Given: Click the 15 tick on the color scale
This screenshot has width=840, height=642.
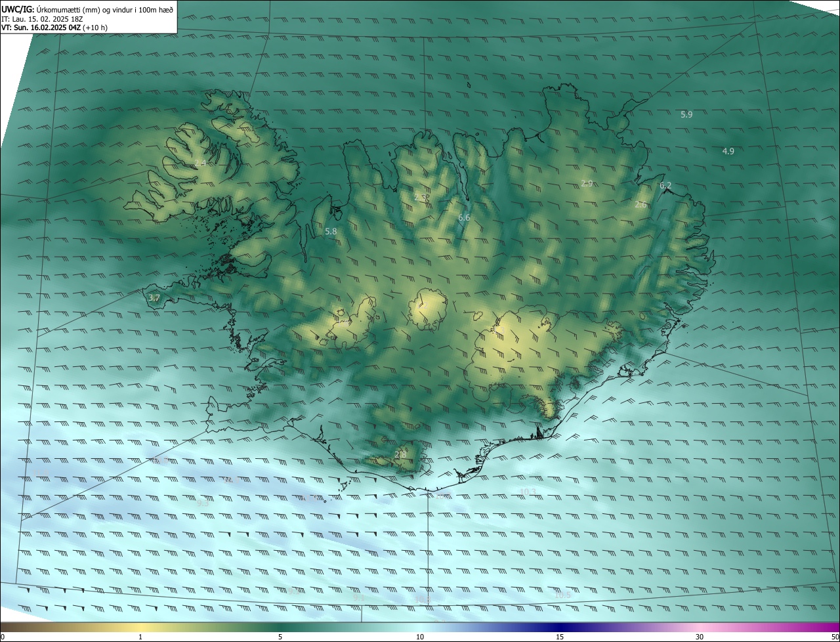Looking at the screenshot, I should click(560, 637).
